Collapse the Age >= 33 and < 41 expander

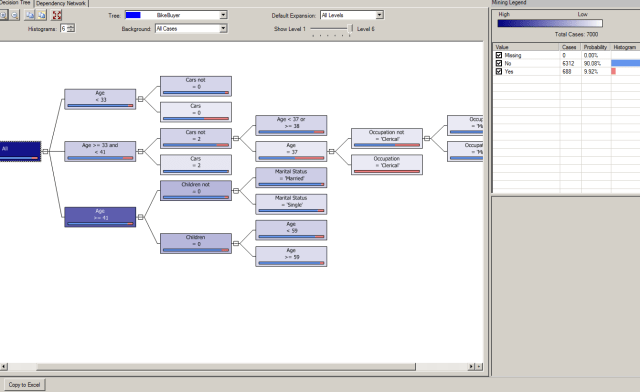[x=140, y=151]
